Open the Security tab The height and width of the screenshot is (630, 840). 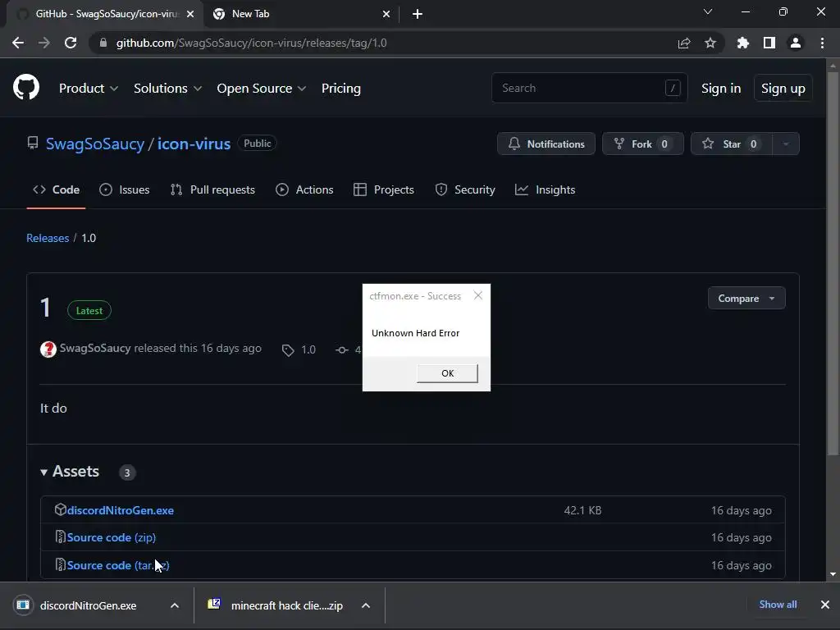click(x=465, y=189)
